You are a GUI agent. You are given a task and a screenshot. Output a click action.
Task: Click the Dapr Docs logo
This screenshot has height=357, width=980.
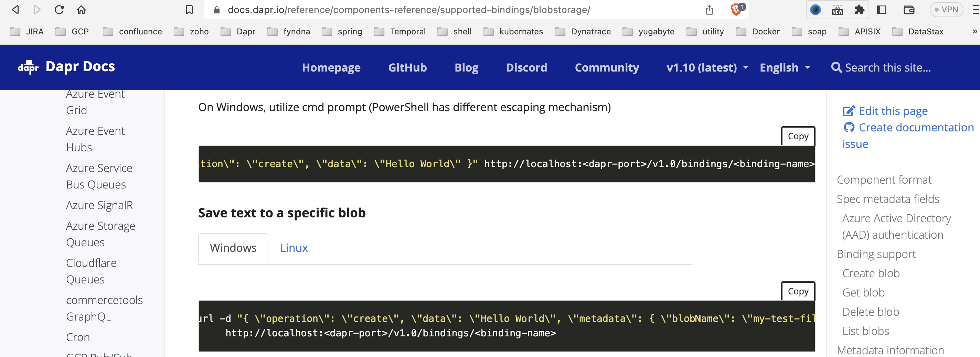(x=66, y=67)
